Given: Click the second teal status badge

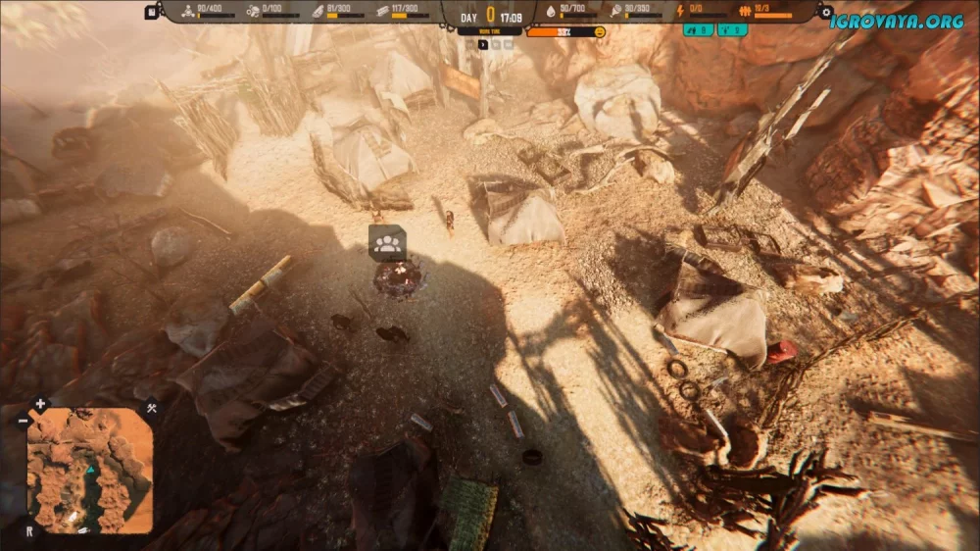Looking at the screenshot, I should click(x=732, y=30).
